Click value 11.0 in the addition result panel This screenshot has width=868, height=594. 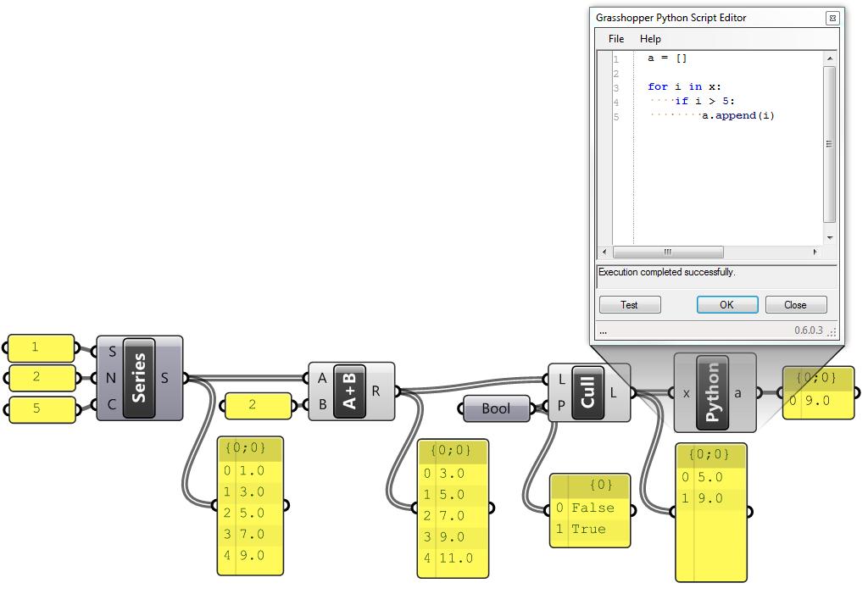(456, 558)
